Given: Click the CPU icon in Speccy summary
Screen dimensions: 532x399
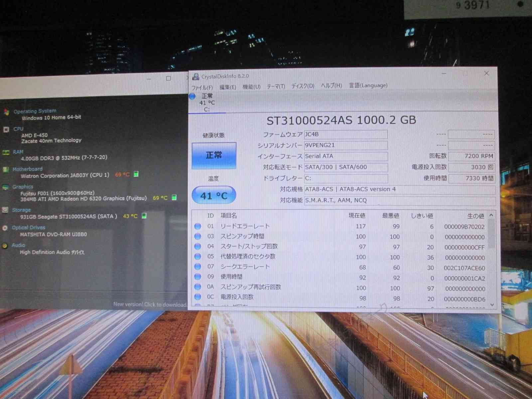Looking at the screenshot, I should (6, 129).
